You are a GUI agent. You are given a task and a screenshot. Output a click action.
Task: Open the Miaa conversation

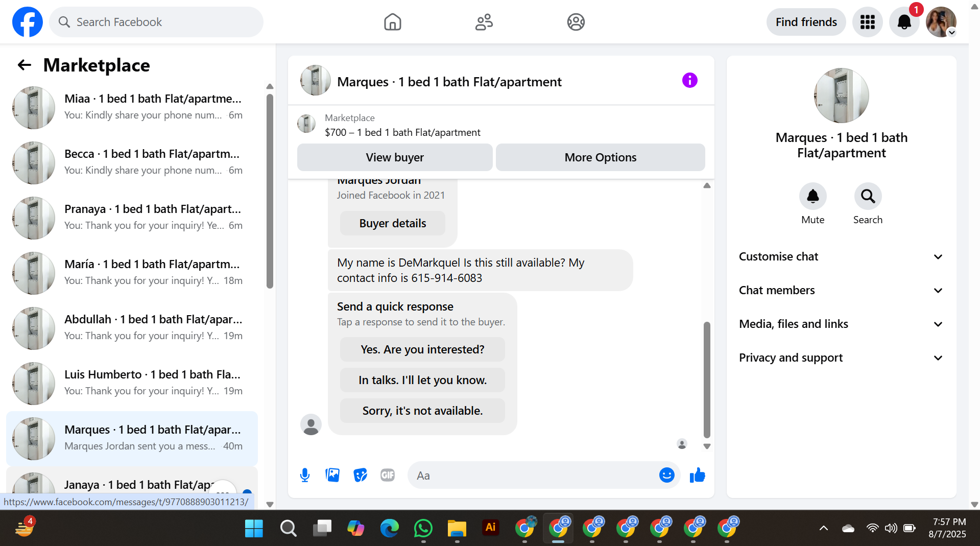132,107
